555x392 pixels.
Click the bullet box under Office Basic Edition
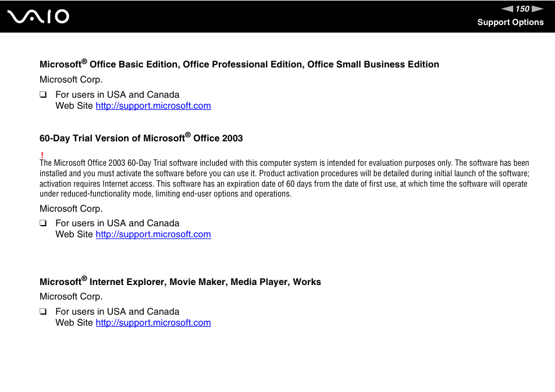pyautogui.click(x=43, y=94)
